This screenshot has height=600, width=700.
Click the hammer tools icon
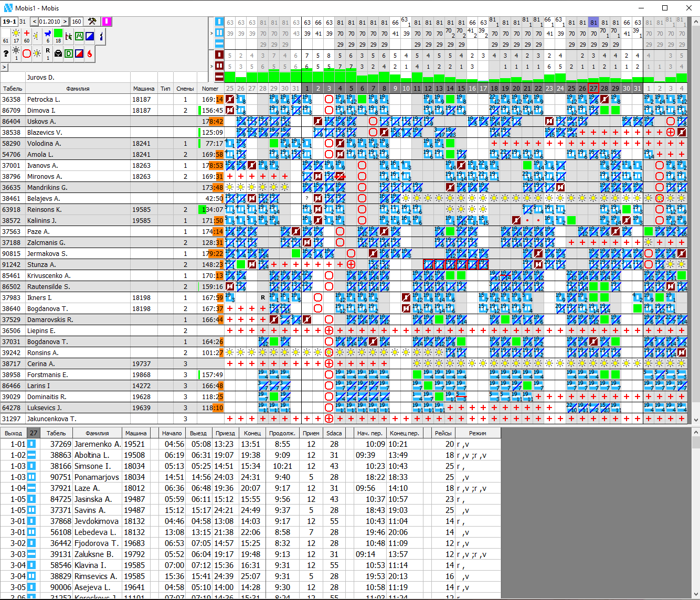pos(92,22)
